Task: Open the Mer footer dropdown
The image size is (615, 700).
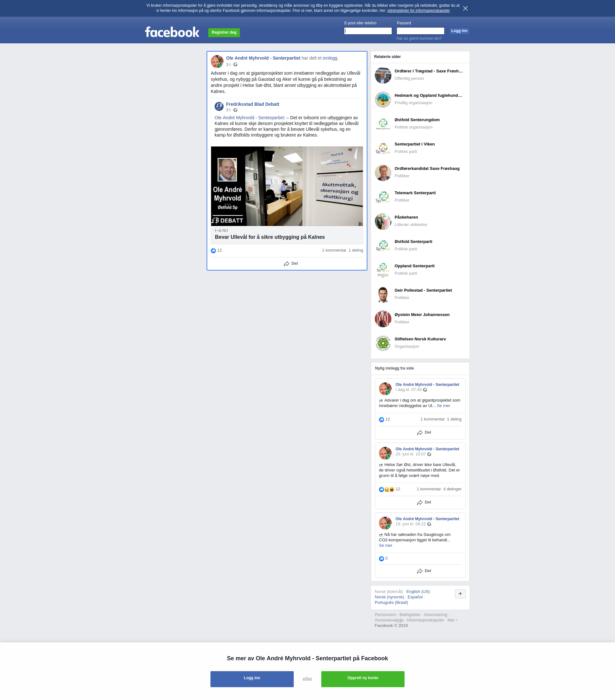Action: 452,620
